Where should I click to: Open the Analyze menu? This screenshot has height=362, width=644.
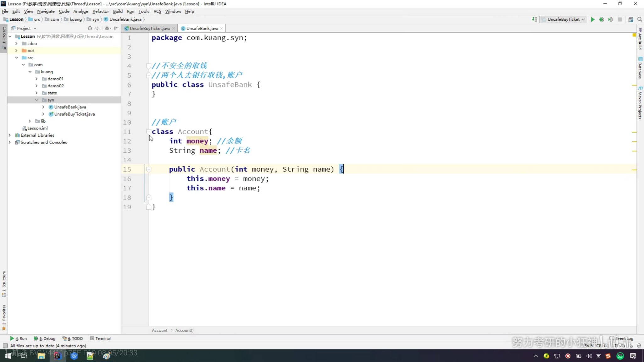click(80, 11)
